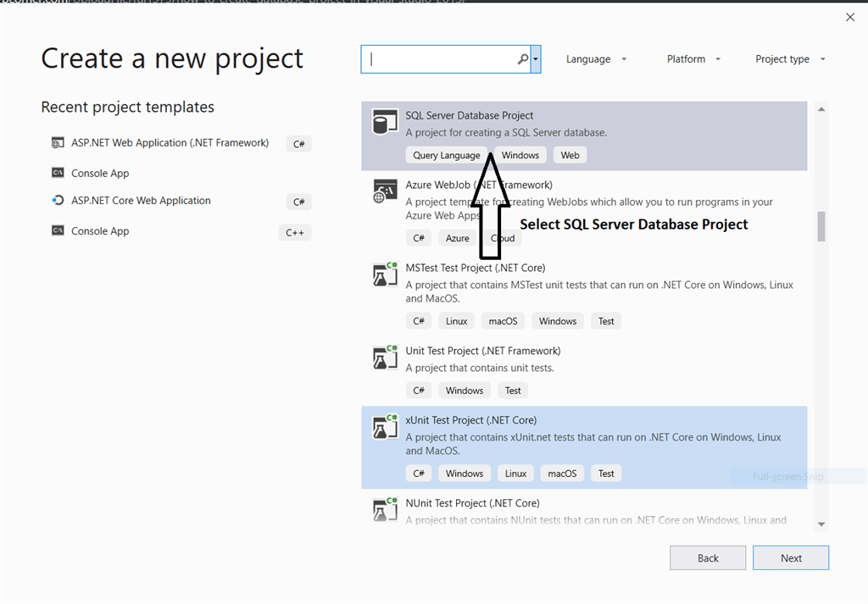Click the ASP.NET Core Web Application icon
The width and height of the screenshot is (868, 604).
(58, 200)
